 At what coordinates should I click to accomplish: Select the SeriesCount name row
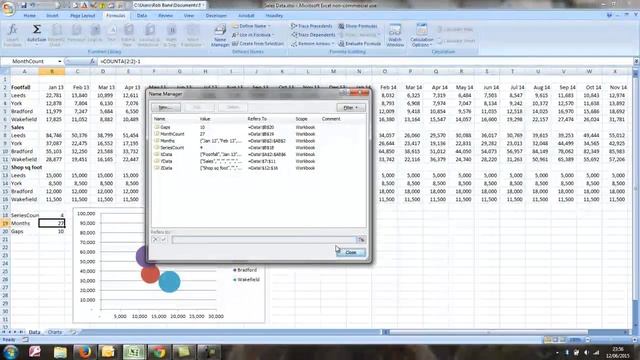[259, 147]
